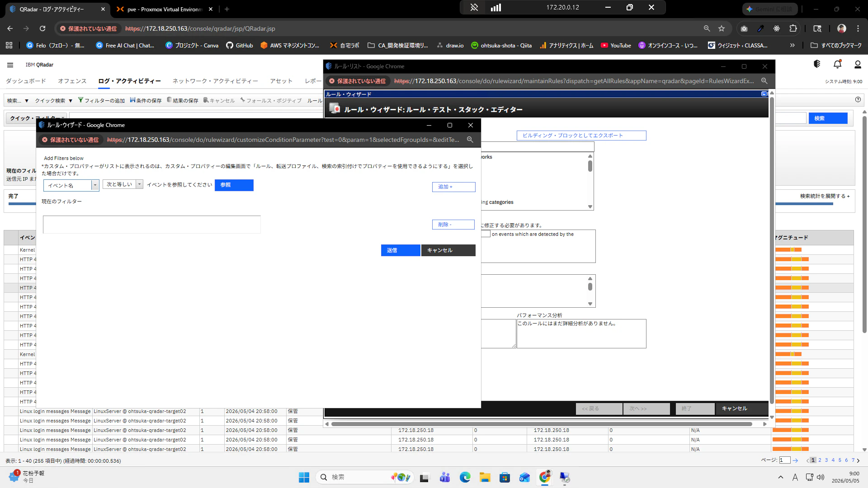Launch Microsoft Edge from taskbar
868x488 pixels.
(465, 477)
